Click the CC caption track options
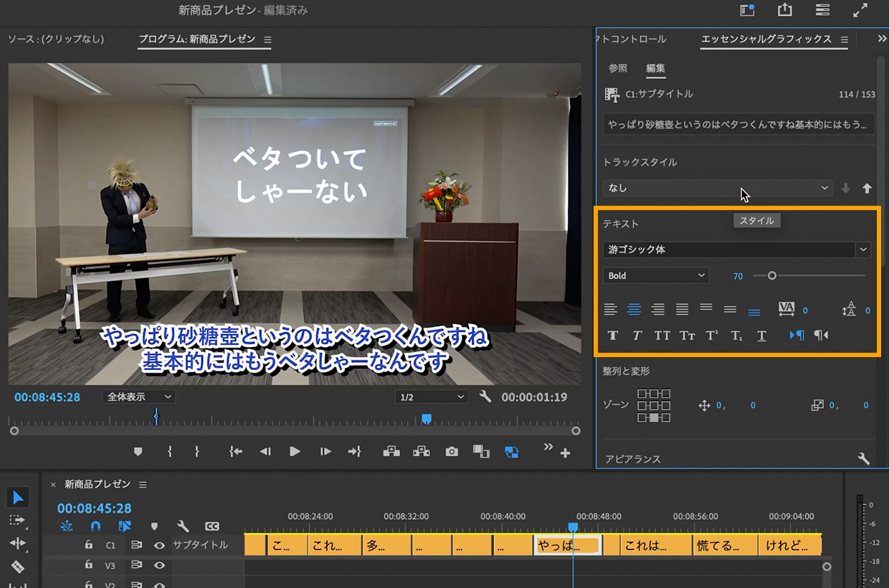This screenshot has width=889, height=588. coord(212,526)
